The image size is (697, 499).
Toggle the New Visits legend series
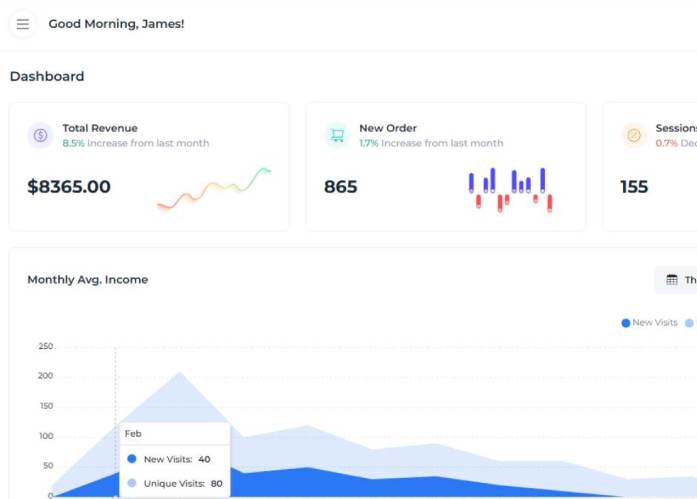[650, 323]
